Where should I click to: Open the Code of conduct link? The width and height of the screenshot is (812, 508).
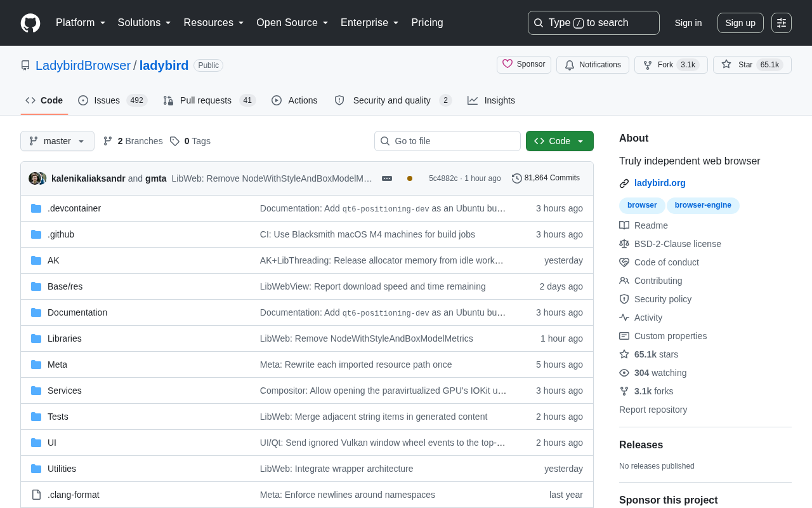(x=667, y=262)
